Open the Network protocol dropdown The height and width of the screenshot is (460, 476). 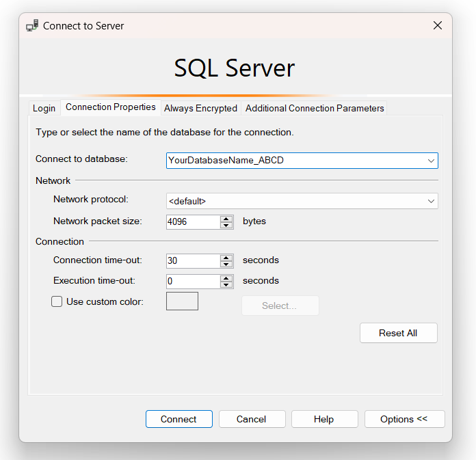pos(302,201)
